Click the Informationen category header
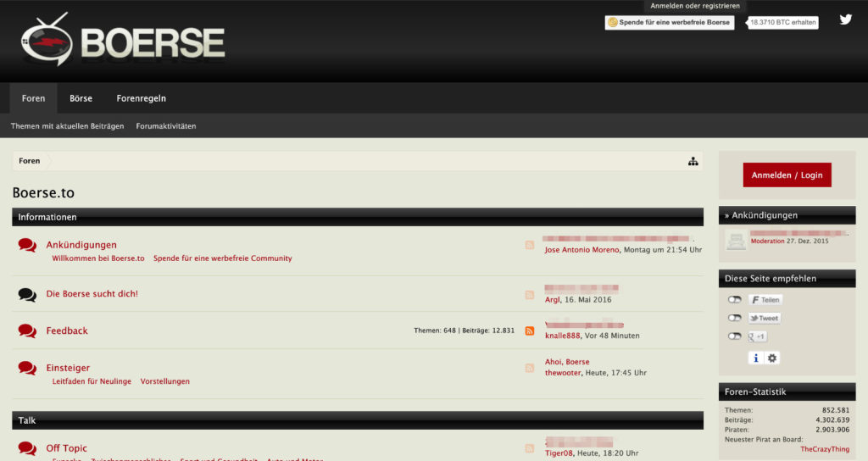 click(358, 217)
